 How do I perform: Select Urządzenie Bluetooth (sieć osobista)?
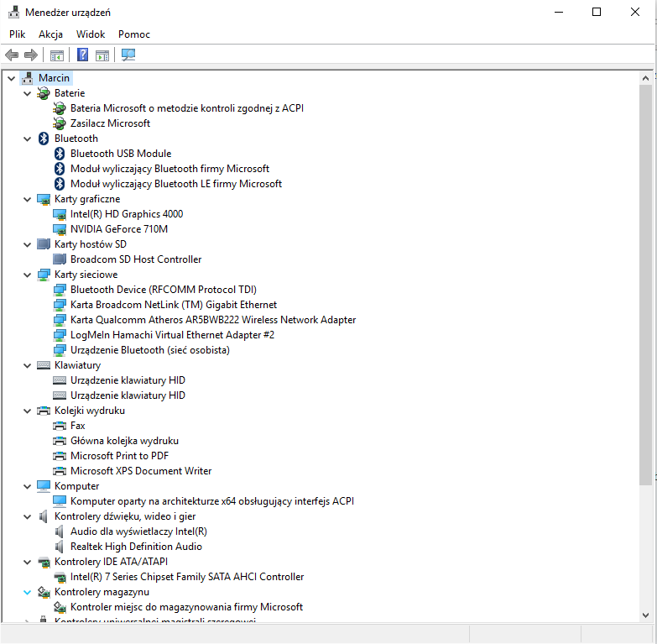150,350
